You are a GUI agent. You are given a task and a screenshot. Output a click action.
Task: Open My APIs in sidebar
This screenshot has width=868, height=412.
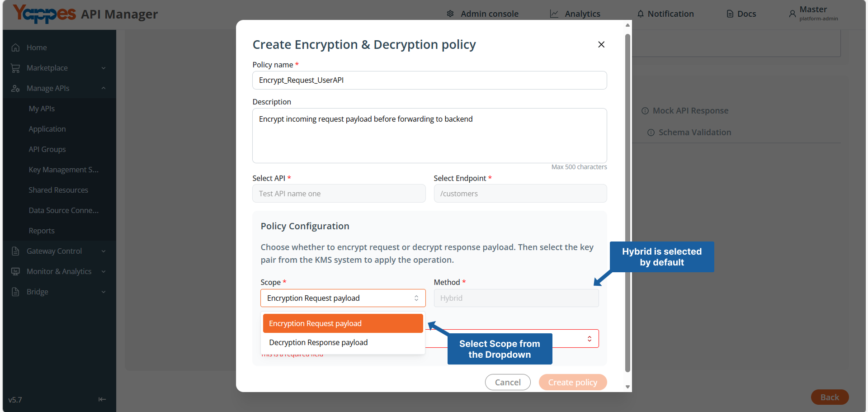click(x=42, y=109)
